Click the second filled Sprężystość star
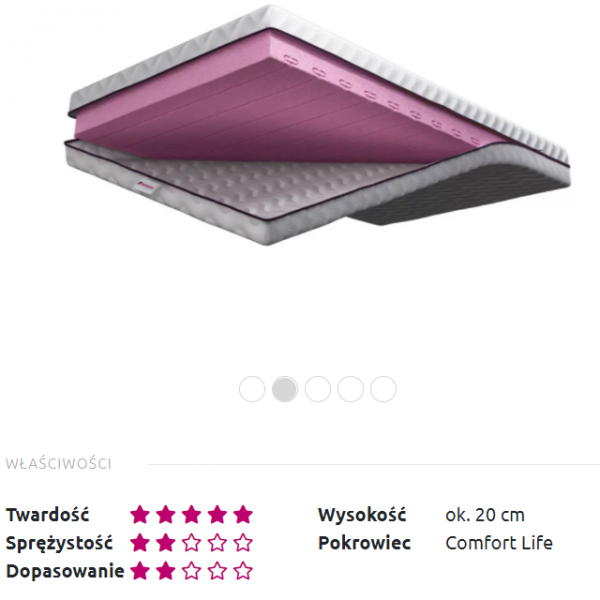Image resolution: width=600 pixels, height=600 pixels. tap(166, 543)
